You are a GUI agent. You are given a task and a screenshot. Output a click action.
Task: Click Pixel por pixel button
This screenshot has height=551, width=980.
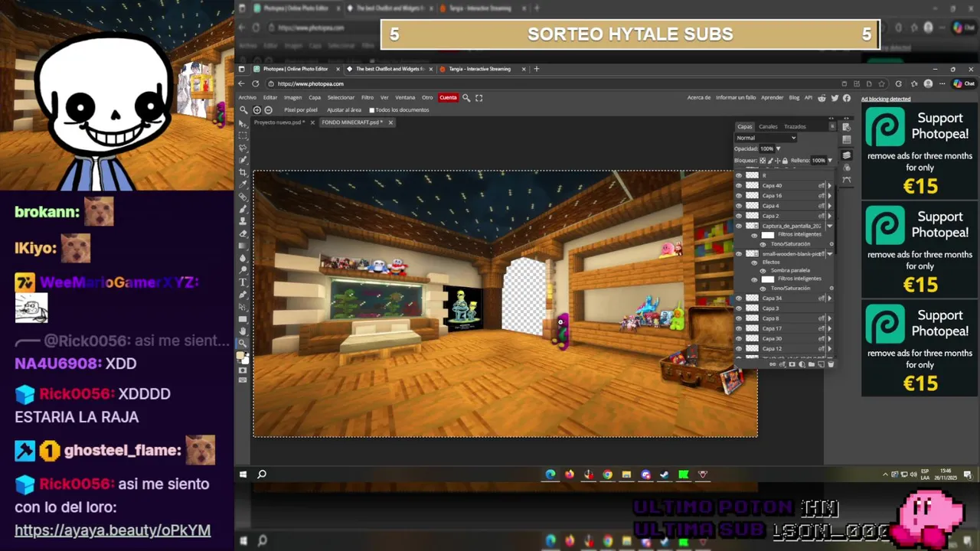click(301, 109)
